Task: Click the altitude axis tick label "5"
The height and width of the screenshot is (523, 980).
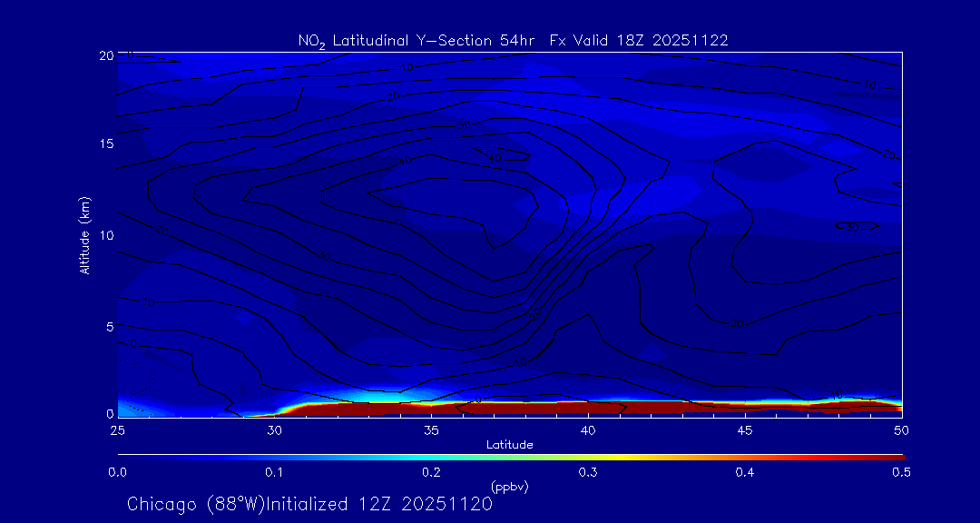Action: [x=111, y=326]
